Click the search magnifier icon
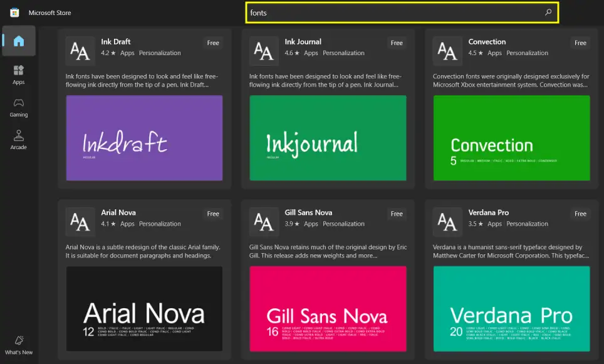This screenshot has height=364, width=604. [549, 12]
